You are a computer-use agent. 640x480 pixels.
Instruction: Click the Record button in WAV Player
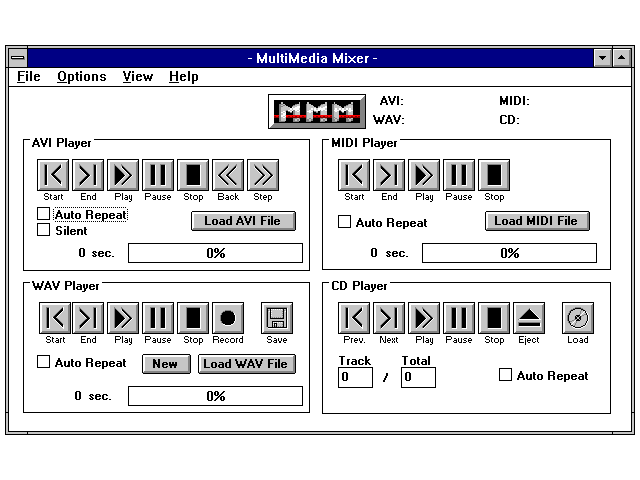pos(227,318)
